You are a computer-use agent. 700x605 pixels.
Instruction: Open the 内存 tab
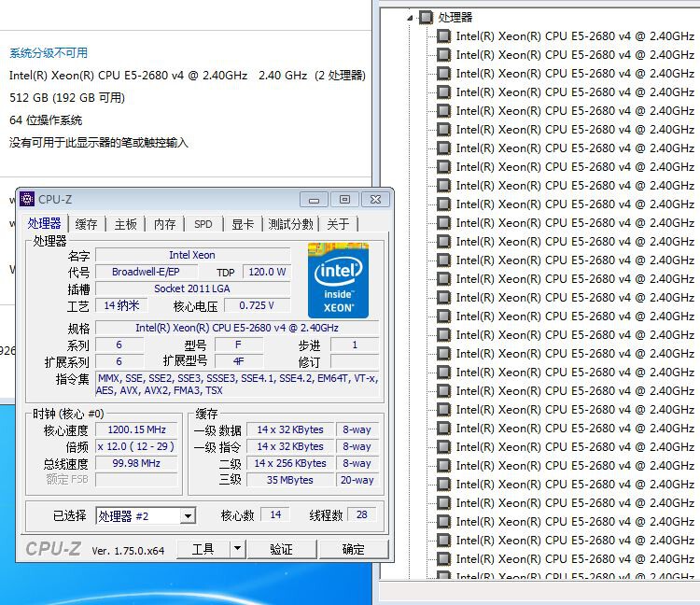coord(164,224)
